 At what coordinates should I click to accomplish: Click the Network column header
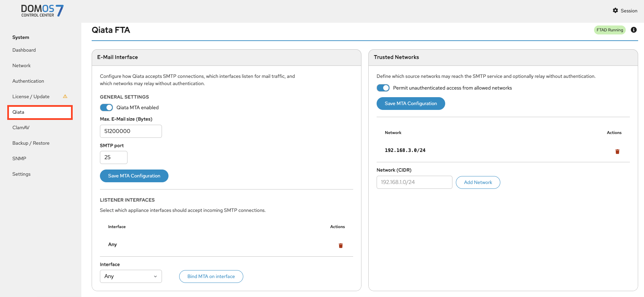coord(393,133)
